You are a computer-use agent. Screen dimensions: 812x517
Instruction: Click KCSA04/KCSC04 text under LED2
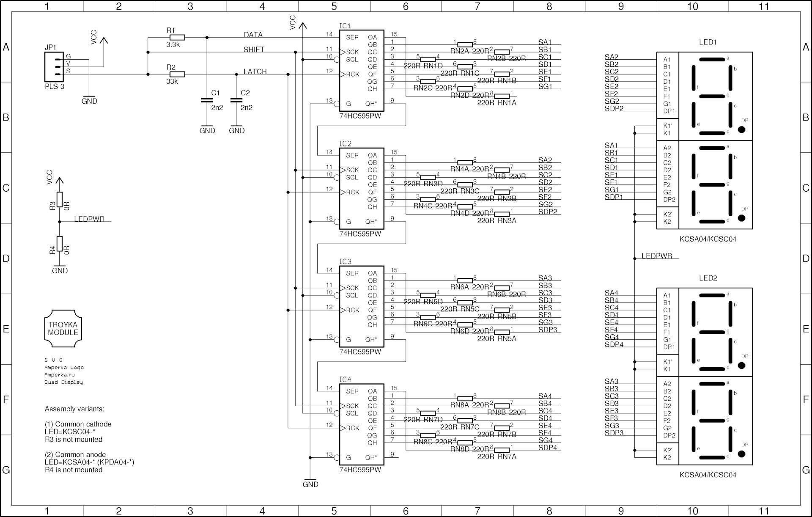708,475
